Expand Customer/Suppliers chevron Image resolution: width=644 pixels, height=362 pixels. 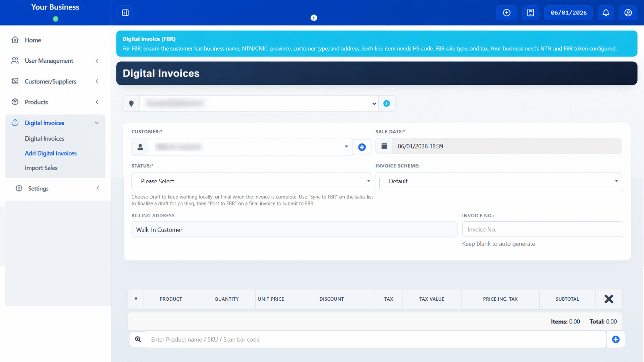pyautogui.click(x=97, y=81)
